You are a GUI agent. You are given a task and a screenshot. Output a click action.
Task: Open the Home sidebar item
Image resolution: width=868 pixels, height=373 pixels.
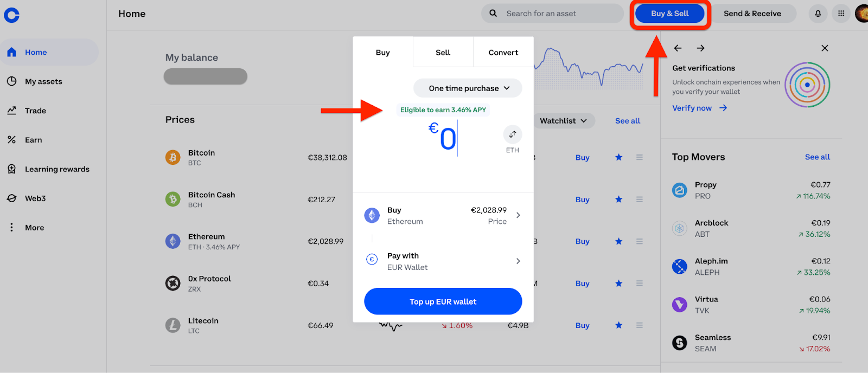(49, 52)
